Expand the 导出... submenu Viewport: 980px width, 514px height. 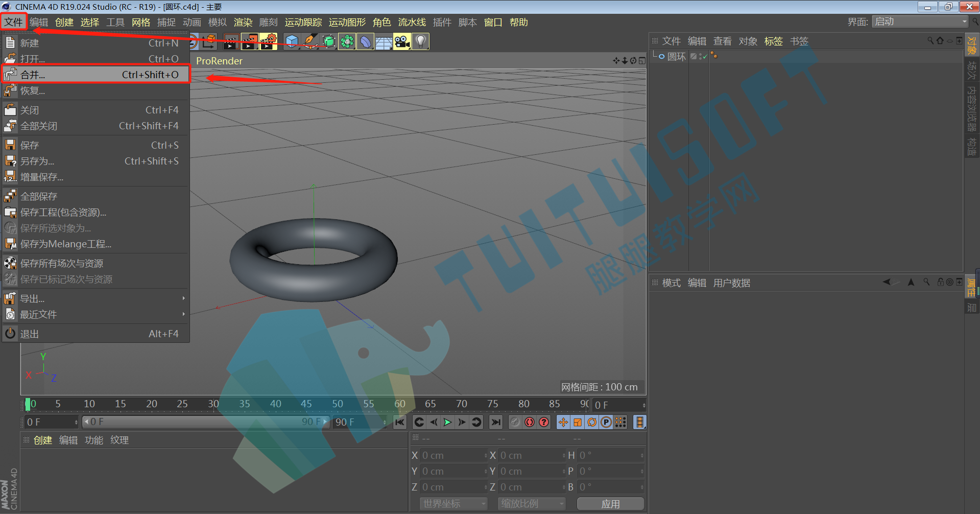[95, 298]
